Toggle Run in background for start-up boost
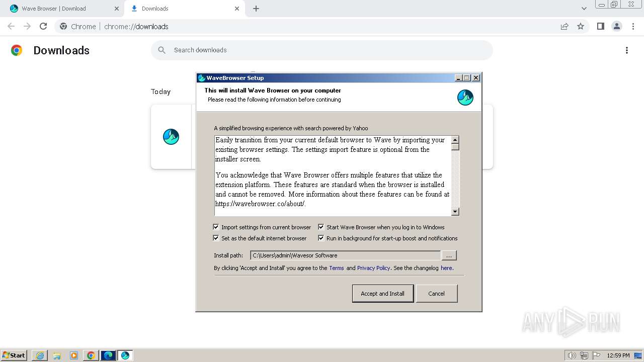Image resolution: width=644 pixels, height=362 pixels. pos(321,238)
